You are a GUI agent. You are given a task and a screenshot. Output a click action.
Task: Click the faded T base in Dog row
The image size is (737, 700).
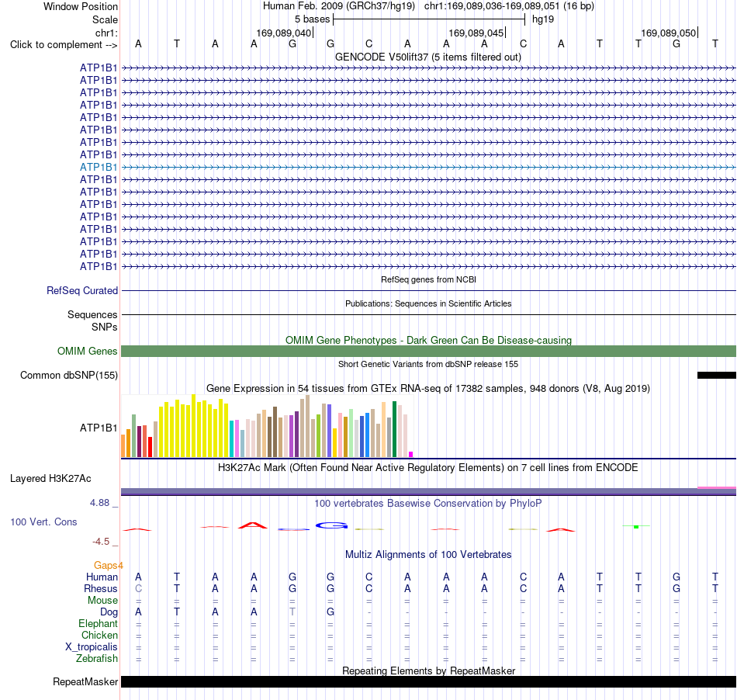pyautogui.click(x=292, y=612)
